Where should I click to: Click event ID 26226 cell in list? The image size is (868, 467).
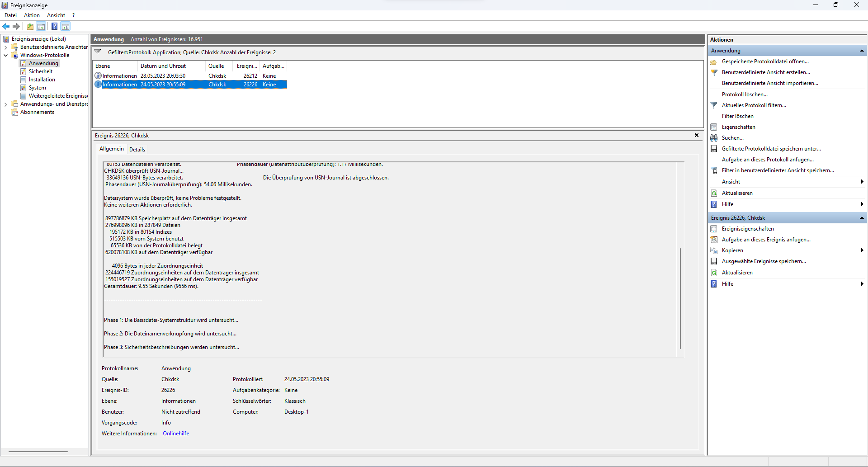[x=250, y=85]
